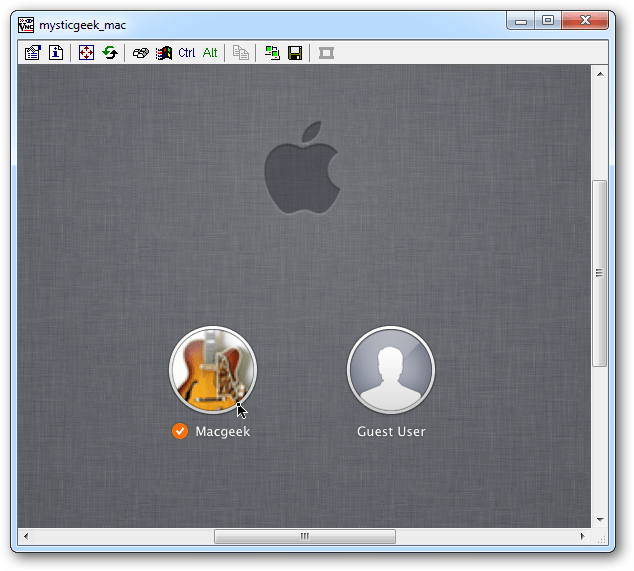Close the mysticgeek_mac VNC window
The width and height of the screenshot is (634, 571).
click(x=585, y=21)
